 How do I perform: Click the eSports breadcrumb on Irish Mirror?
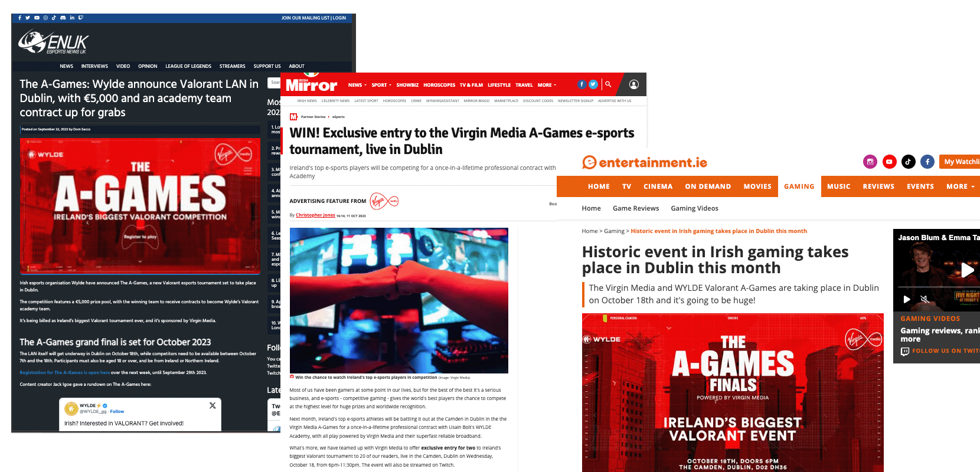click(338, 117)
